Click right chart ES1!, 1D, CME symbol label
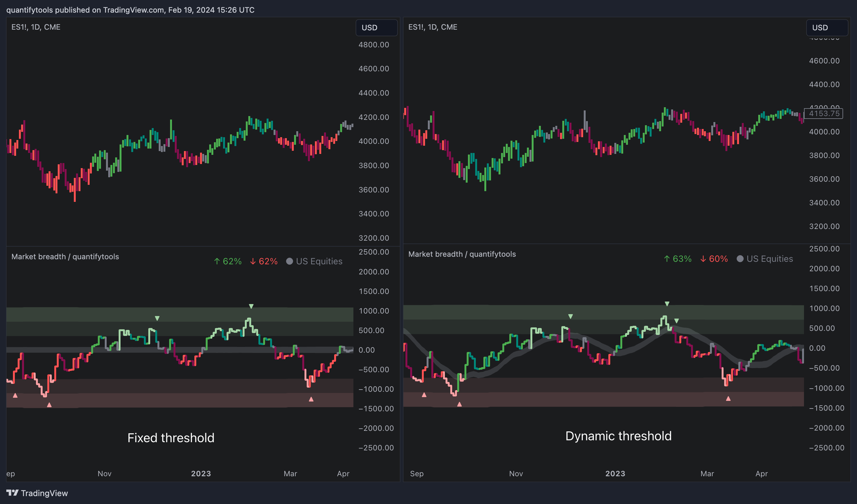Screen dimensions: 857x504 click(x=433, y=27)
